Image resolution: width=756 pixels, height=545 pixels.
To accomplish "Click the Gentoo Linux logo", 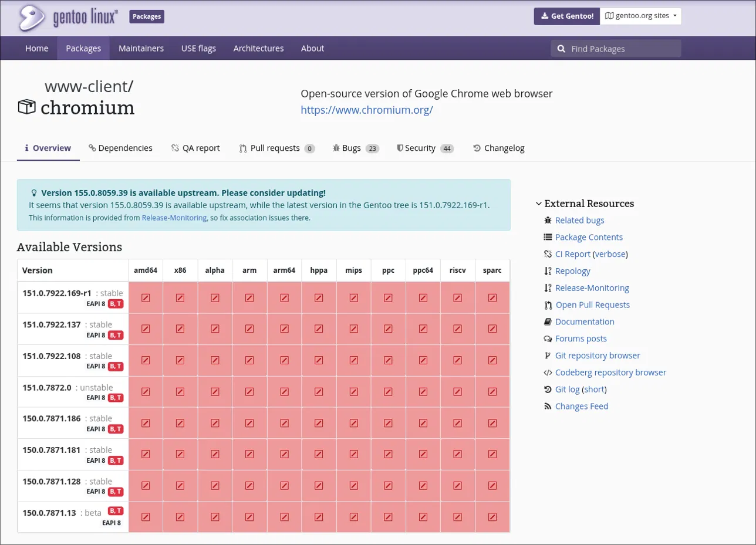I will 68,17.
